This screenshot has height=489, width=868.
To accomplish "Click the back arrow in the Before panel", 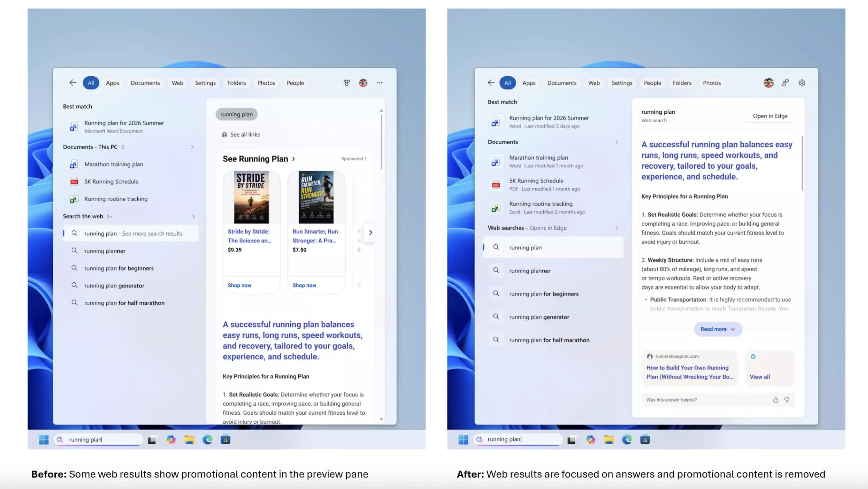I will [x=72, y=83].
